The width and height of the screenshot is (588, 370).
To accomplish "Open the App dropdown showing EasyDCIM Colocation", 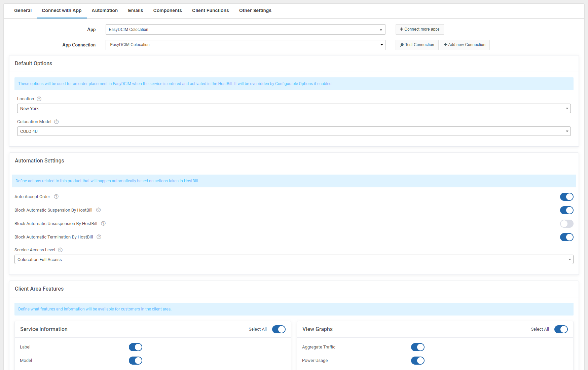I will (245, 30).
